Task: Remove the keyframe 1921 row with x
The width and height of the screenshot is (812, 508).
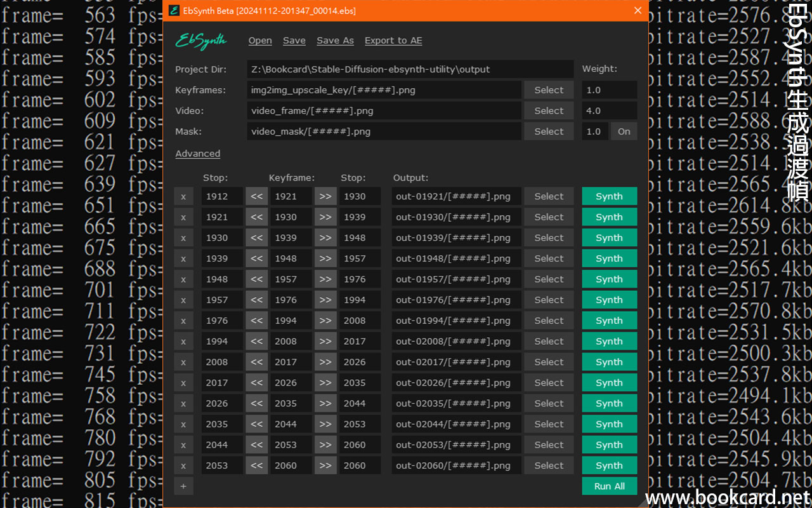Action: pyautogui.click(x=183, y=196)
